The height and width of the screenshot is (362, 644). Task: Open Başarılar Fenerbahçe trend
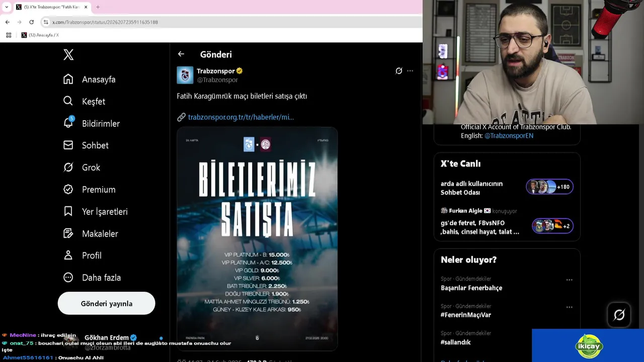click(471, 288)
